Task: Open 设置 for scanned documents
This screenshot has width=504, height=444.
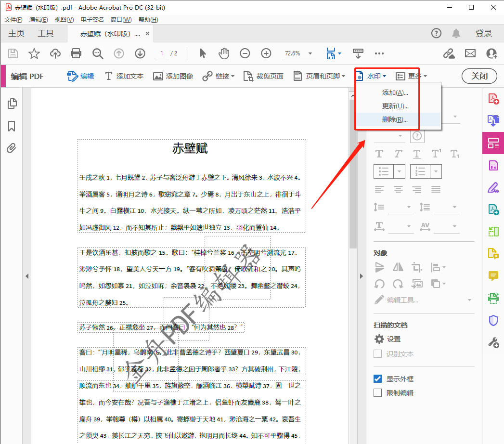Action: pyautogui.click(x=388, y=339)
